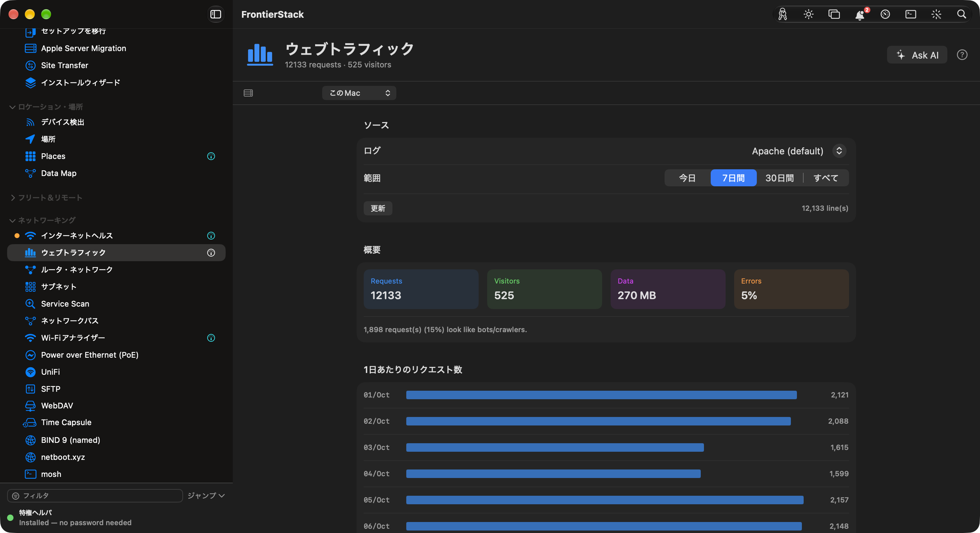Click the 01/Oct request bar

(x=601, y=395)
